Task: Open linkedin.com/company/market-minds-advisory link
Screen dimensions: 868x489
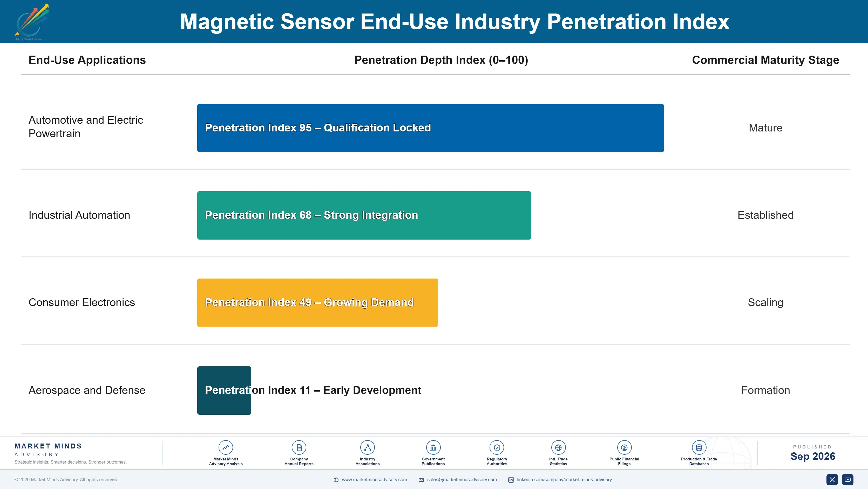Action: click(564, 480)
